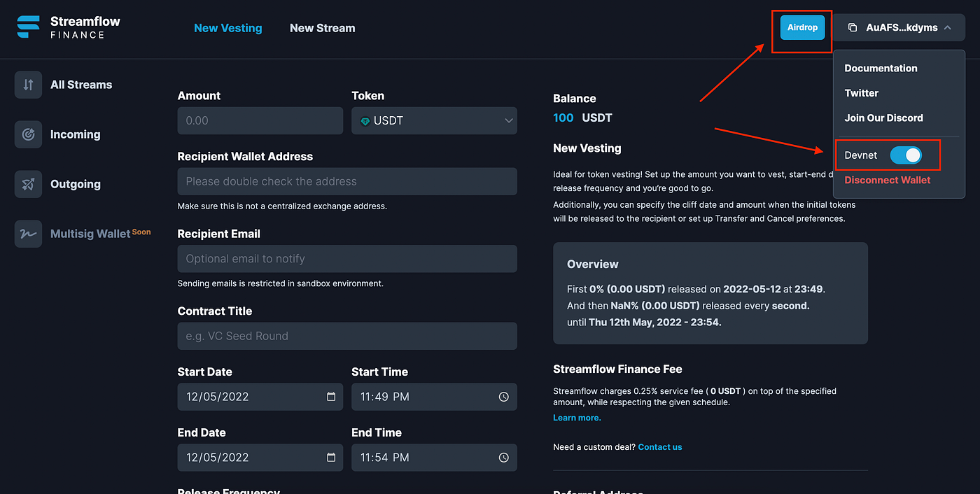Go to All Streams in sidebar
980x494 pixels.
point(81,85)
